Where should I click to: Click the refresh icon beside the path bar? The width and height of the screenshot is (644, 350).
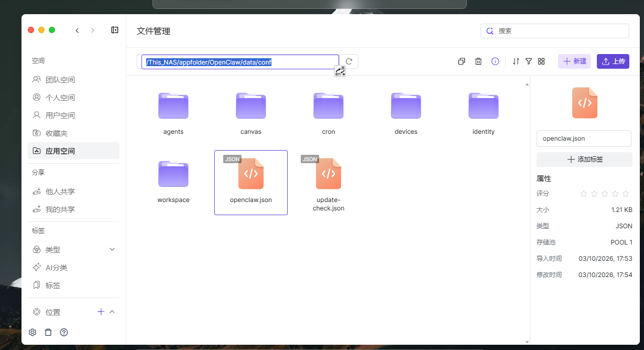pyautogui.click(x=349, y=61)
